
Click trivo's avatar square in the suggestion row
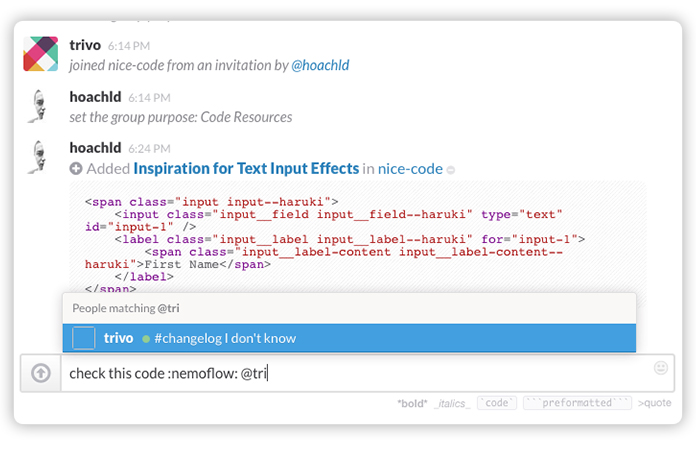point(83,338)
